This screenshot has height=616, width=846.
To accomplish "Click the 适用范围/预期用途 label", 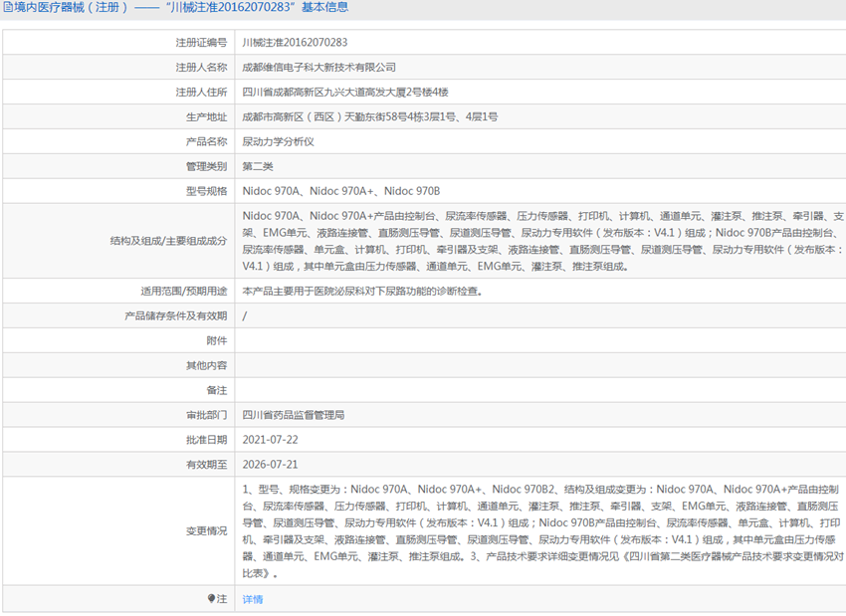I will (184, 292).
